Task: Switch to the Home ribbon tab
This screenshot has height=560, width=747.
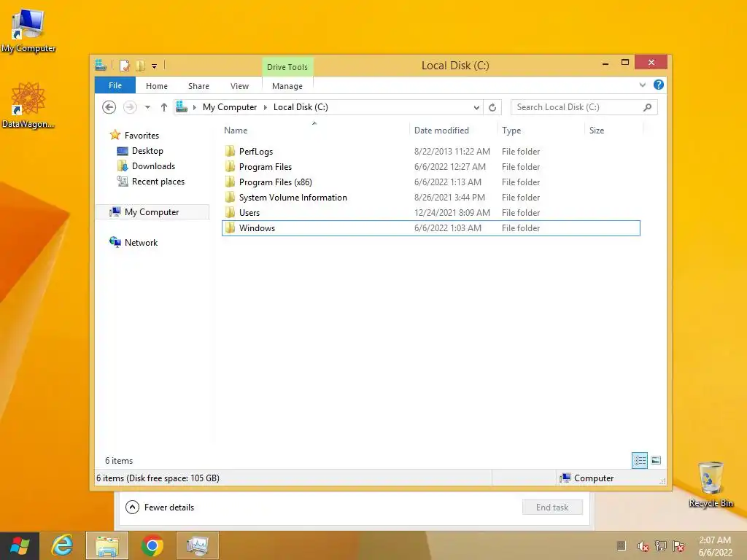Action: (157, 86)
